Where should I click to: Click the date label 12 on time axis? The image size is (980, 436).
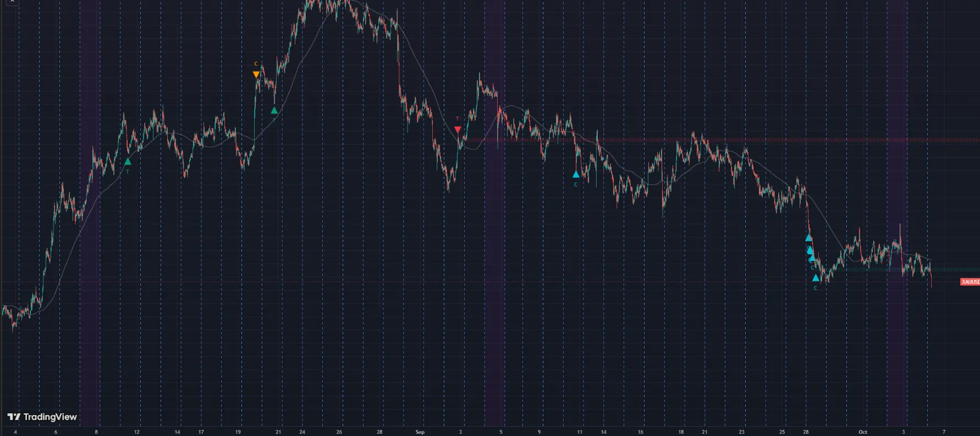(x=137, y=432)
